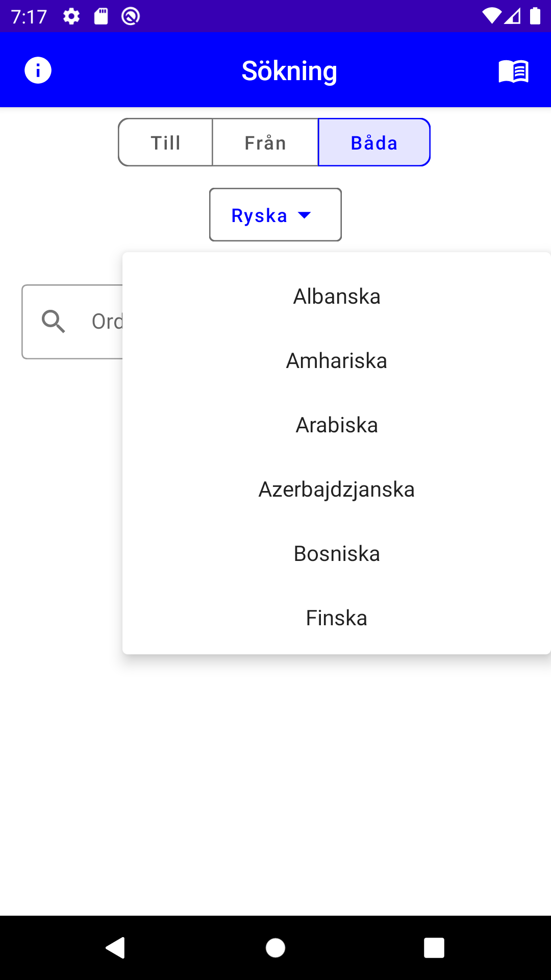This screenshot has height=980, width=551.
Task: Open the dictionary book icon
Action: click(x=513, y=71)
